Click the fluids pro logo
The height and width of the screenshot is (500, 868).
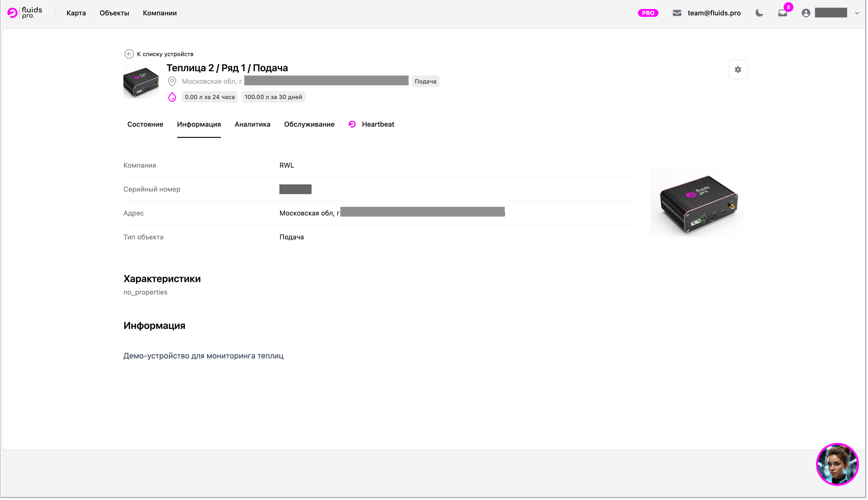tap(25, 13)
